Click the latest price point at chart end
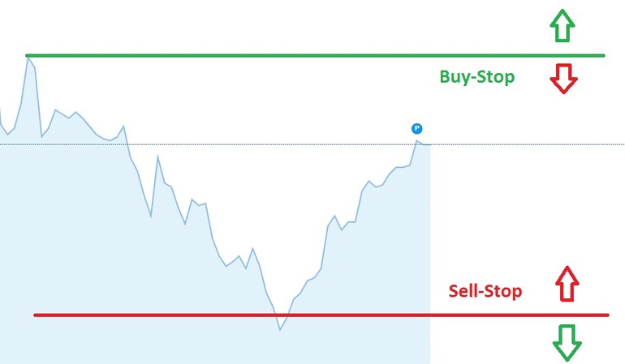625x364 pixels. 429,144
